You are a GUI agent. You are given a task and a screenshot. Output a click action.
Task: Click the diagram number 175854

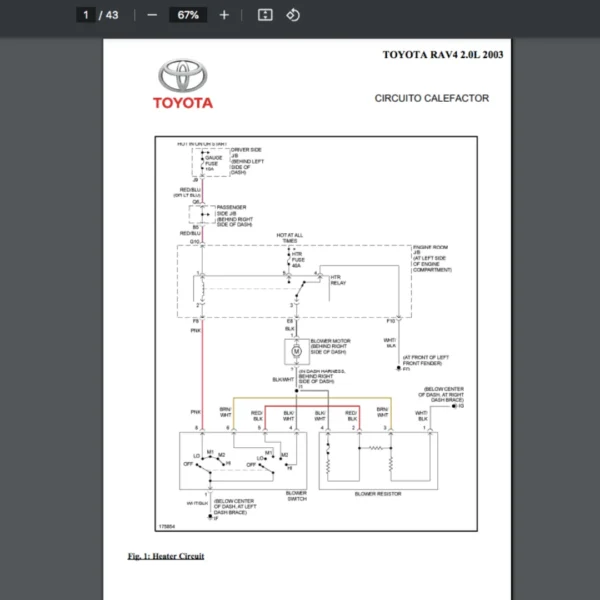click(167, 527)
